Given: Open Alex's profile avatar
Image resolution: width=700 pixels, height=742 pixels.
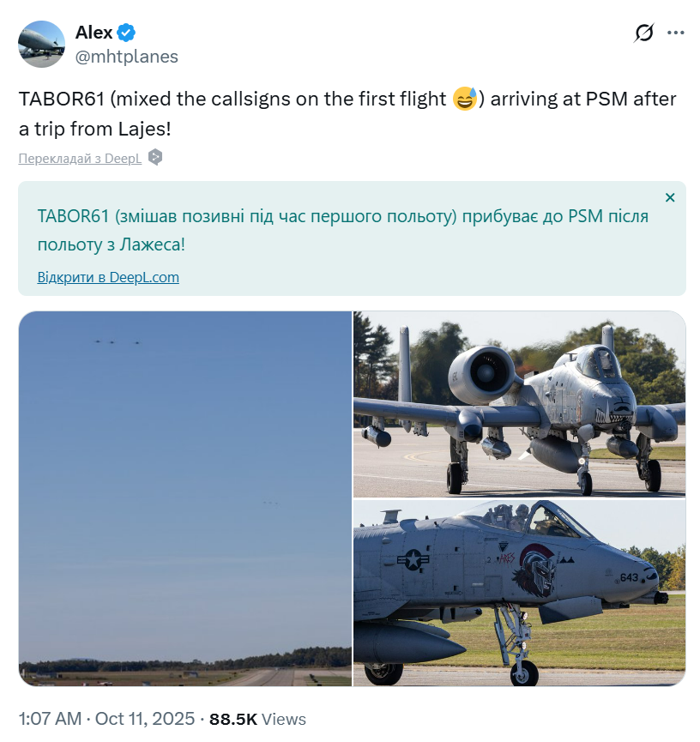Looking at the screenshot, I should 42,44.
